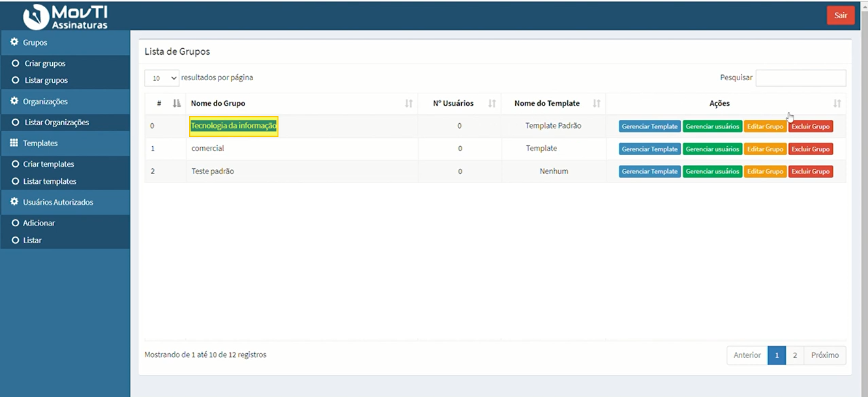868x397 pixels.
Task: Select pagination page 2
Action: tap(795, 355)
